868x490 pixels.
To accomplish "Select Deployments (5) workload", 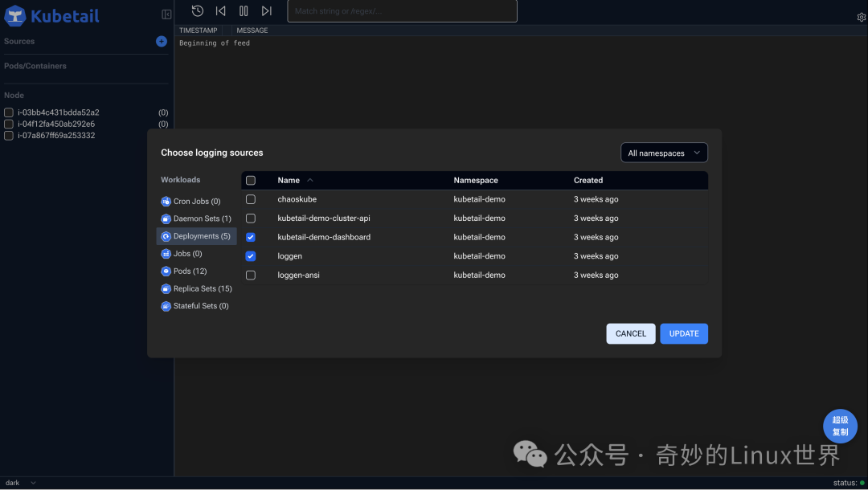I will (x=197, y=236).
